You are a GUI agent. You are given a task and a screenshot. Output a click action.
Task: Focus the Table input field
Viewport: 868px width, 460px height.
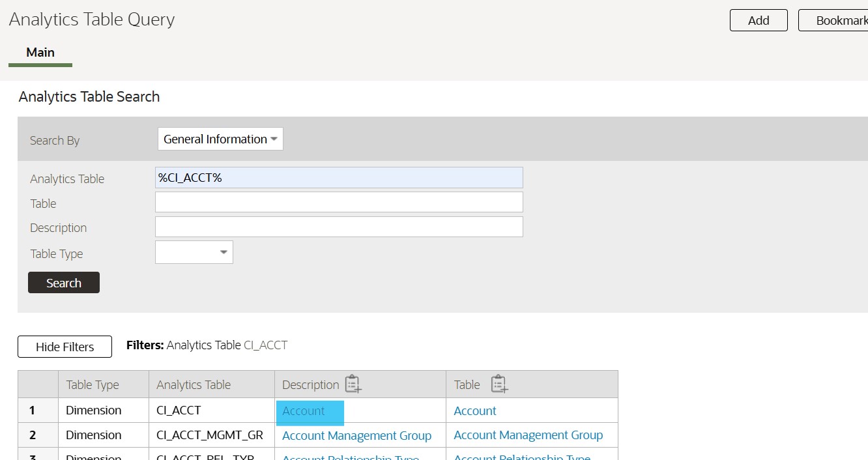(x=339, y=202)
